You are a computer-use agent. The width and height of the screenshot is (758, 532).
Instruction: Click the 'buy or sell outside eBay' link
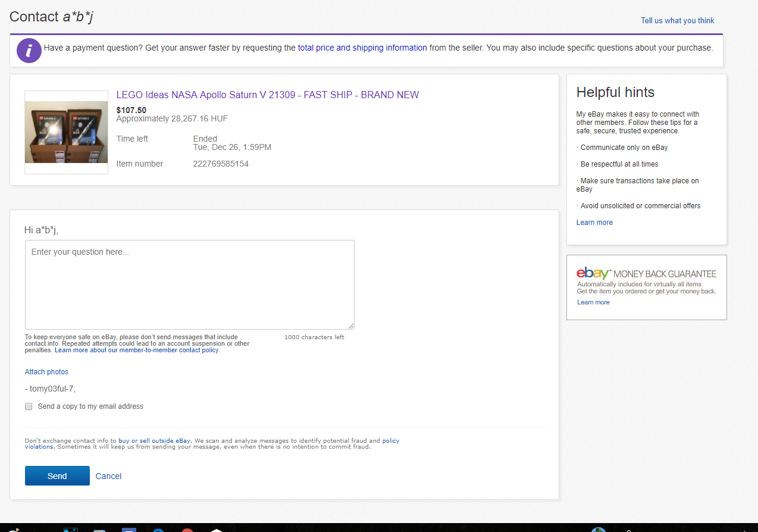(155, 441)
